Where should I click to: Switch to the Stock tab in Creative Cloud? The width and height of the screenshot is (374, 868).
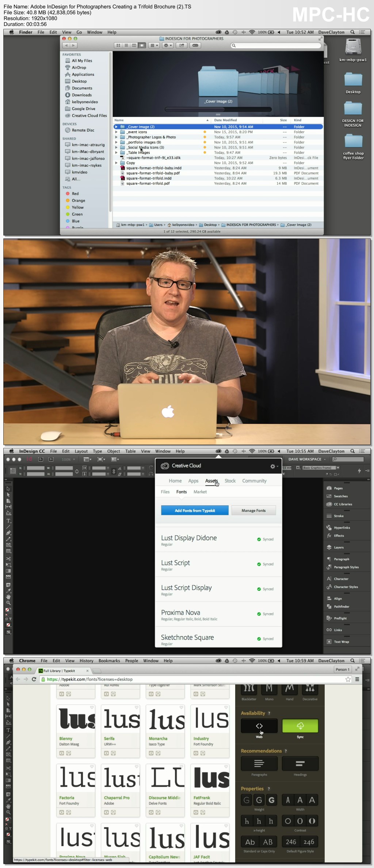coord(230,481)
